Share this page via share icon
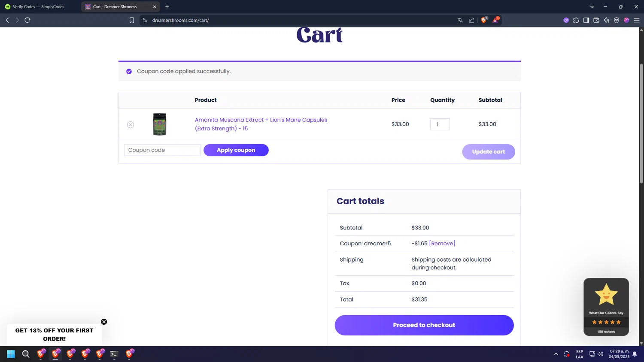Image resolution: width=644 pixels, height=362 pixels. [471, 20]
